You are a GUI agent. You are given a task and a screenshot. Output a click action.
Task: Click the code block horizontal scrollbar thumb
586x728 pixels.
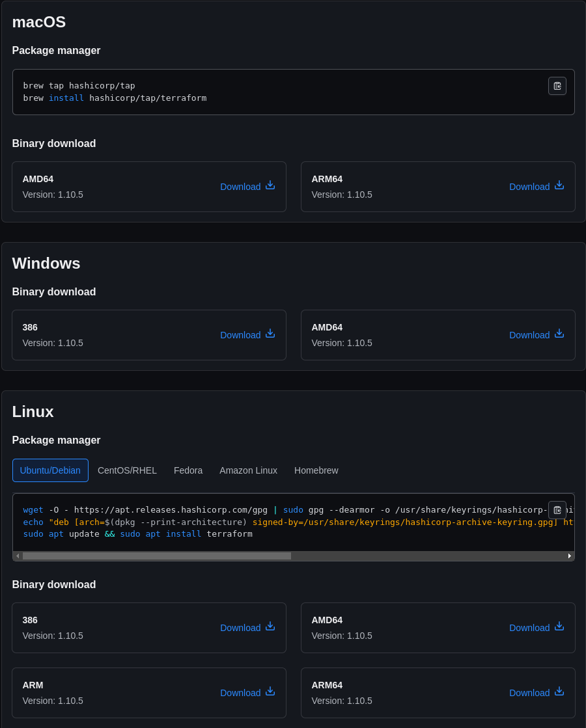(x=157, y=556)
